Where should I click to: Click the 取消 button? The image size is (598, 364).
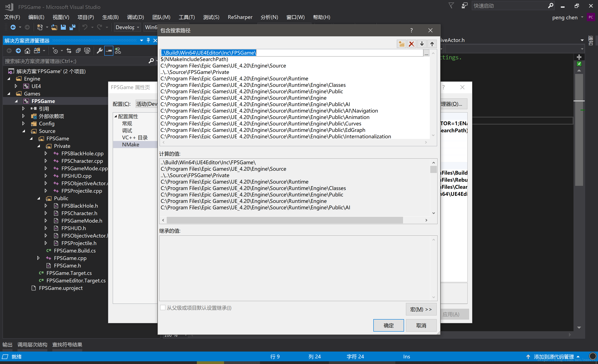421,325
